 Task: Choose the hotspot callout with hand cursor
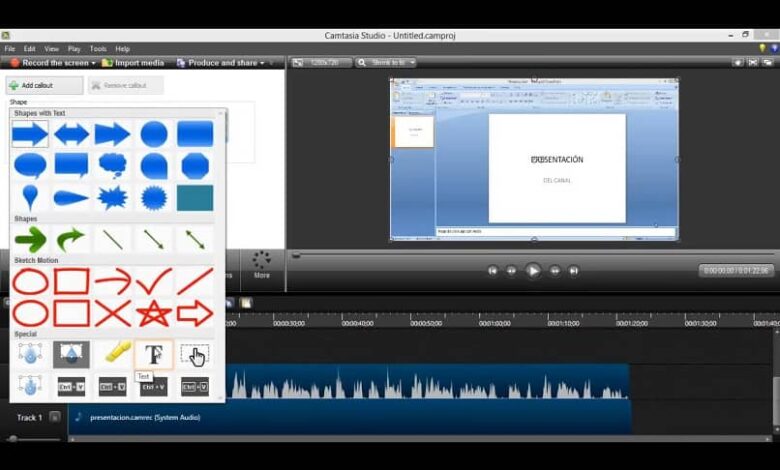(x=195, y=355)
